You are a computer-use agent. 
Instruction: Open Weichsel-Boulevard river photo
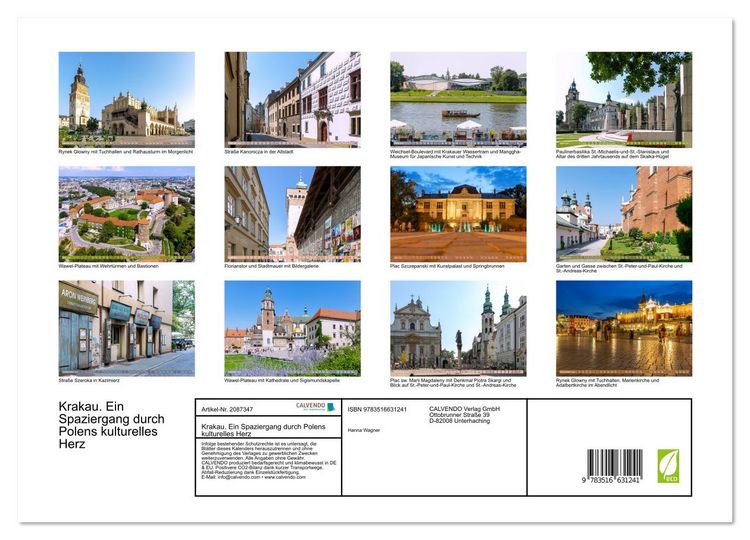tap(458, 99)
